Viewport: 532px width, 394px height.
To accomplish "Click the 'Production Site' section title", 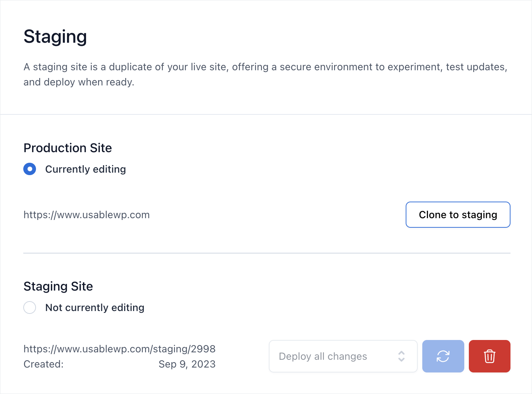I will (68, 148).
